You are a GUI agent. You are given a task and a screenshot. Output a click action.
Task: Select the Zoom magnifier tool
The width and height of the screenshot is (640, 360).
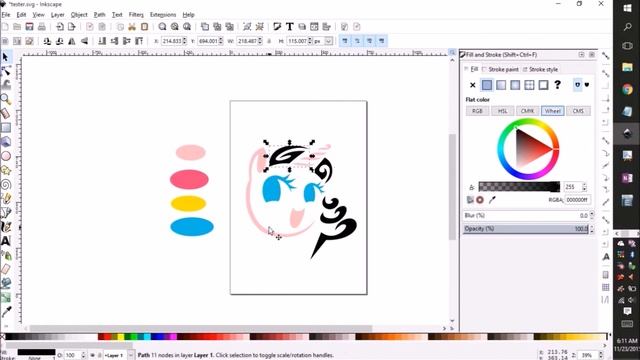pos(5,99)
